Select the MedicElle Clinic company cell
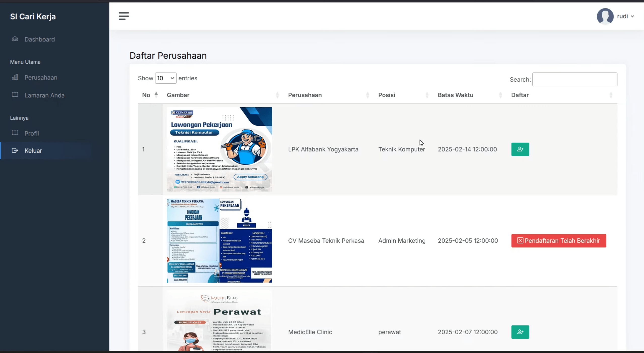 point(310,332)
